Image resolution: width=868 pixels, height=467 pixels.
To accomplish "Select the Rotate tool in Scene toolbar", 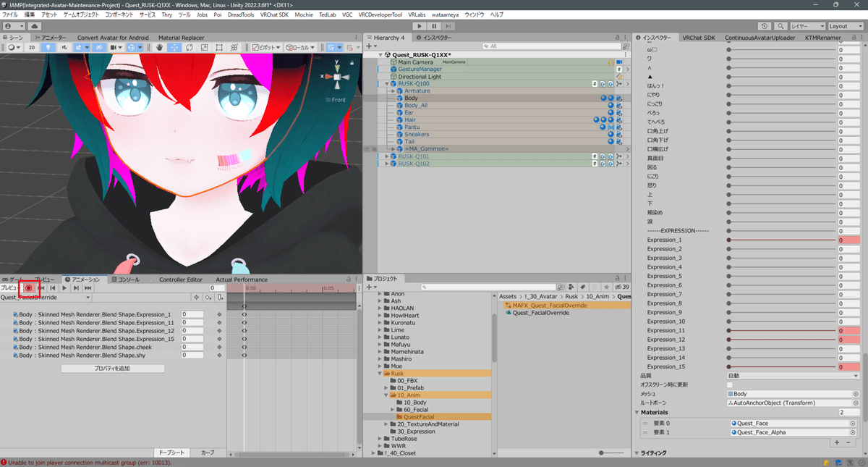I will (x=190, y=47).
